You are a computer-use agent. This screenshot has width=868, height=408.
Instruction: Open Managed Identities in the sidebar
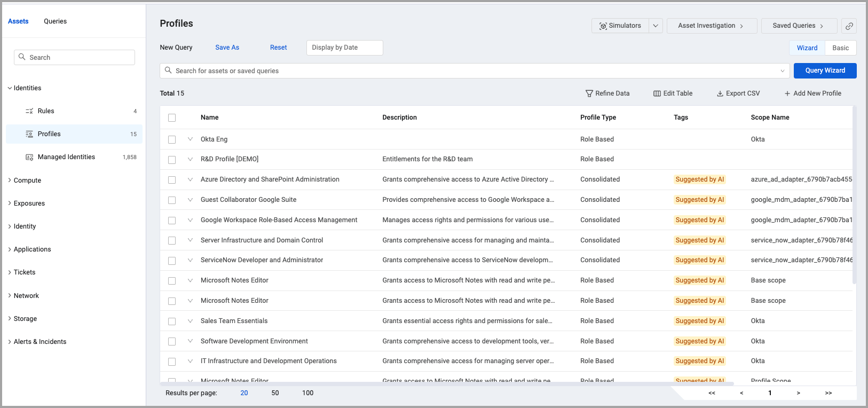point(74,157)
